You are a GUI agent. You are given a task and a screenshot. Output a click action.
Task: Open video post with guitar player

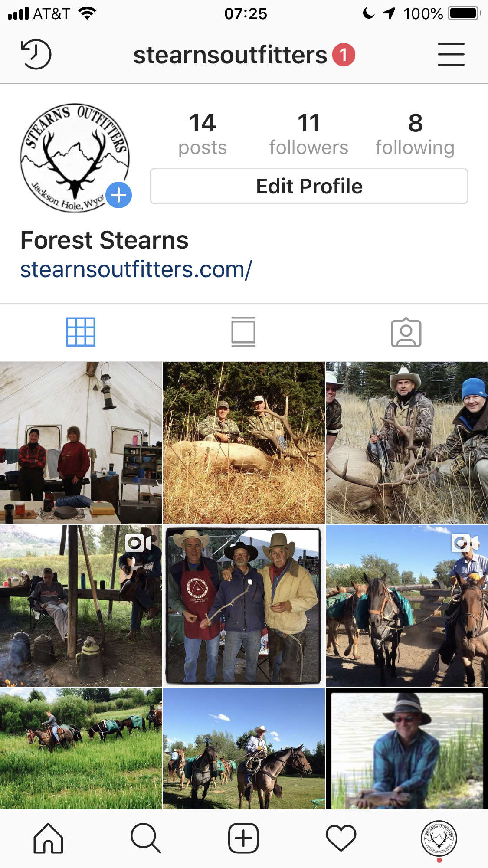(81, 606)
